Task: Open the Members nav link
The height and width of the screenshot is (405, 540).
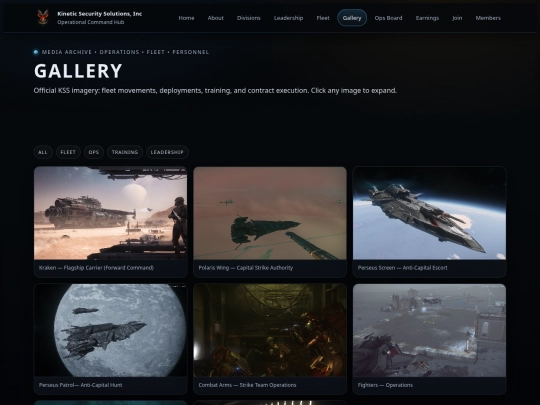Action: click(488, 18)
